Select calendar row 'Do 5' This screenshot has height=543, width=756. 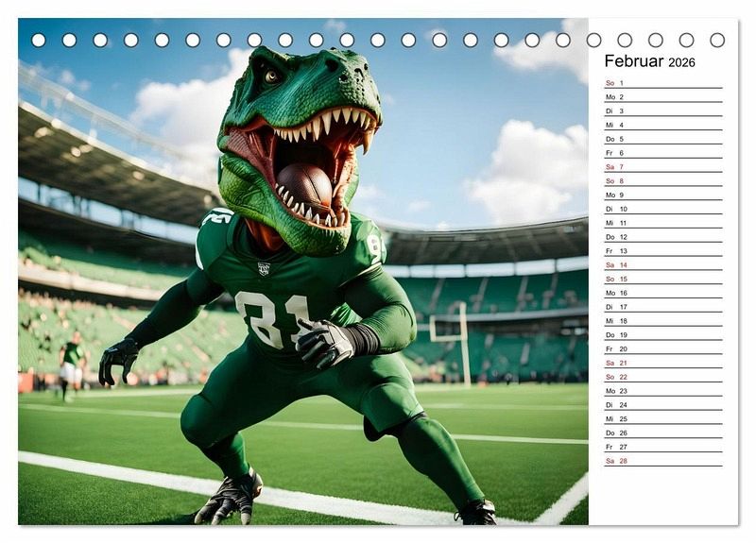click(663, 139)
